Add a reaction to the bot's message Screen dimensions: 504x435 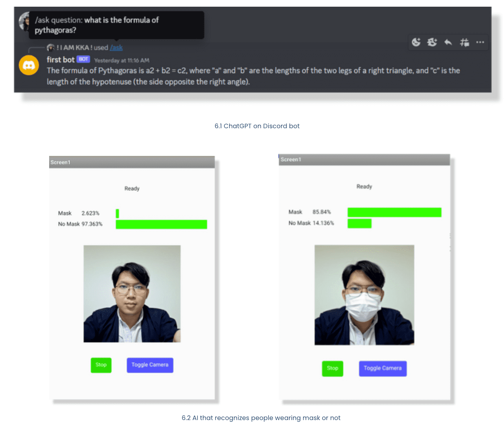416,42
